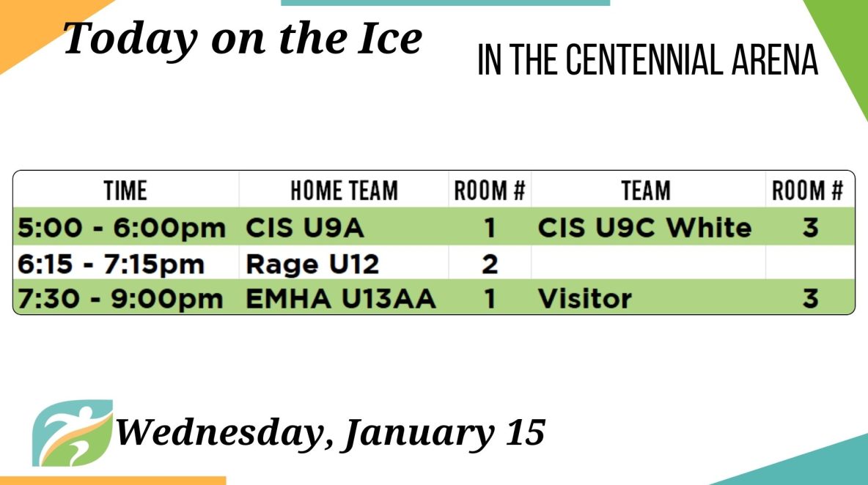Click 'In the Centennial Arena' title text
The height and width of the screenshot is (485, 868).
pos(647,60)
